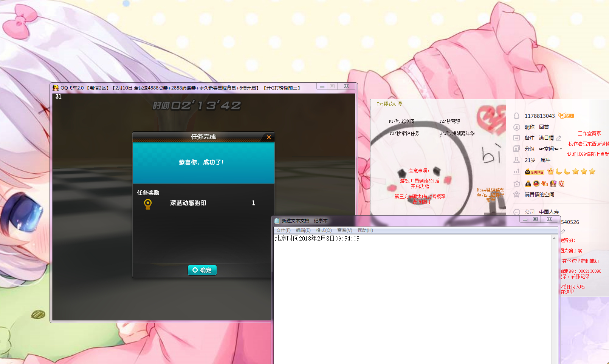Click the 备注 card icon
Viewport: 609px width, 364px height.
click(516, 138)
